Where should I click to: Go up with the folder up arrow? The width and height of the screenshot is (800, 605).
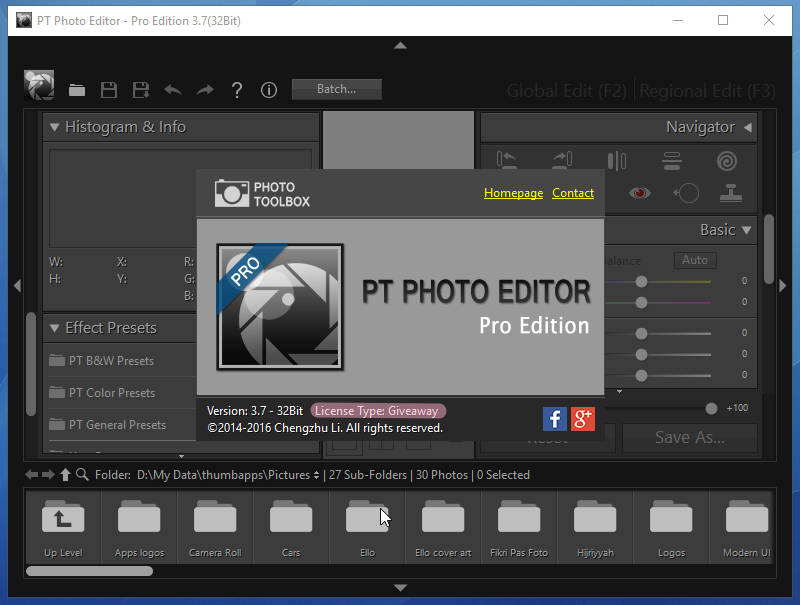(x=65, y=475)
